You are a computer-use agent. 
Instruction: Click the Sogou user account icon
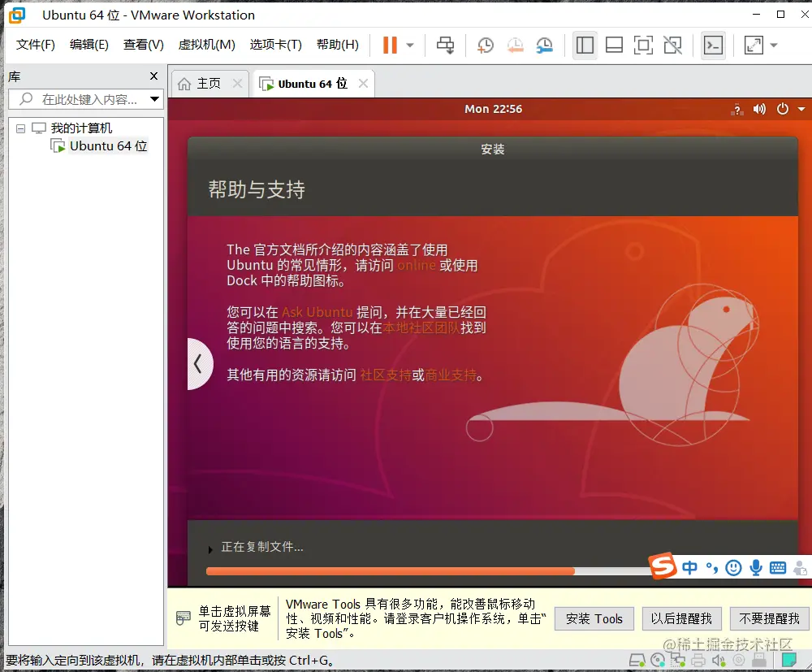click(800, 568)
